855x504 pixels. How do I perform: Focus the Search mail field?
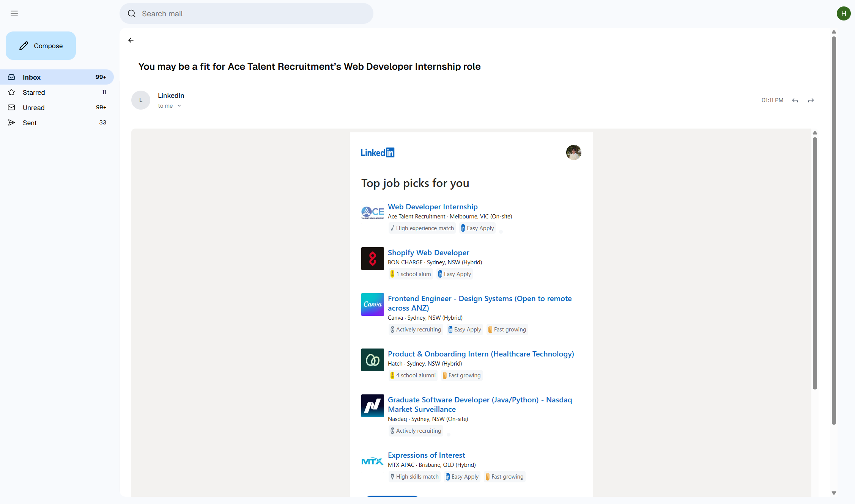pos(246,14)
